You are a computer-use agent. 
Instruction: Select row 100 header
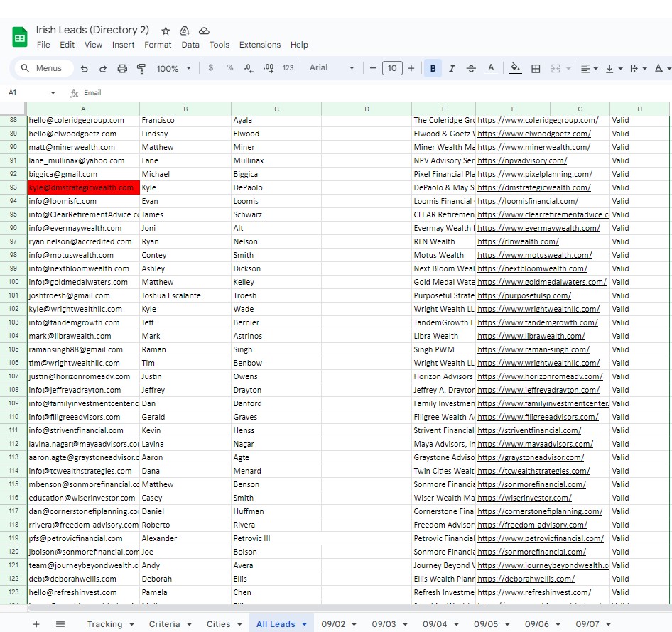tap(13, 282)
